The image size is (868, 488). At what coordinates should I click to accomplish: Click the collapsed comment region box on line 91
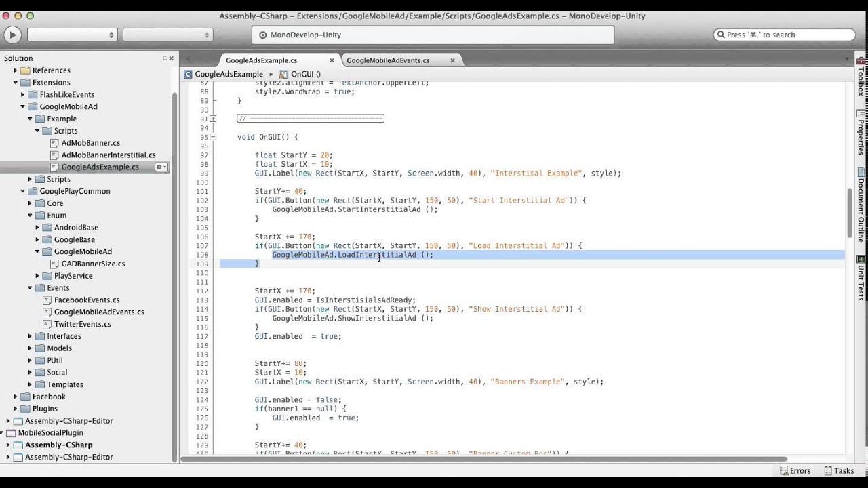[311, 119]
